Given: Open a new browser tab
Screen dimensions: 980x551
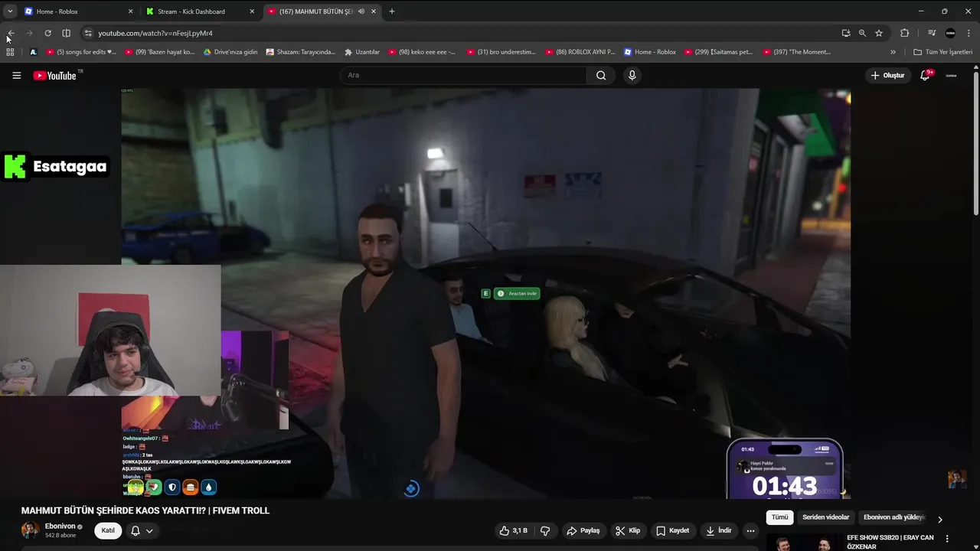Looking at the screenshot, I should point(391,11).
